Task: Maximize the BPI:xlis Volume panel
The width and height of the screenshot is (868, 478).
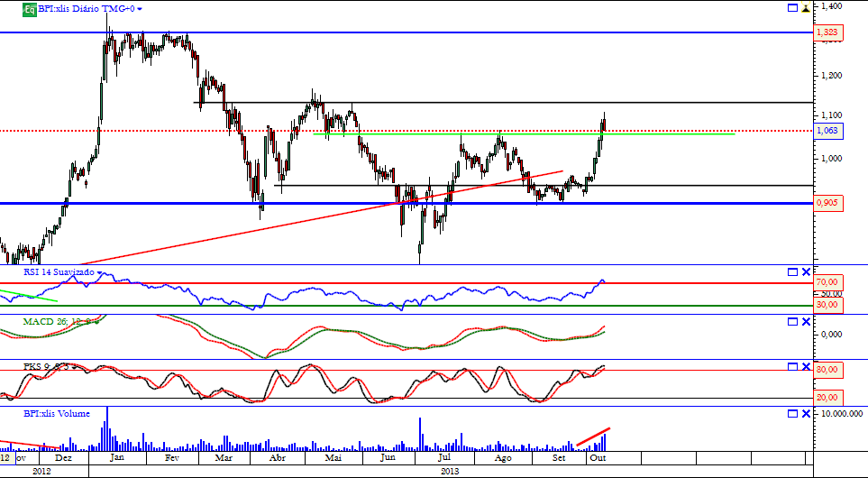Action: [792, 414]
